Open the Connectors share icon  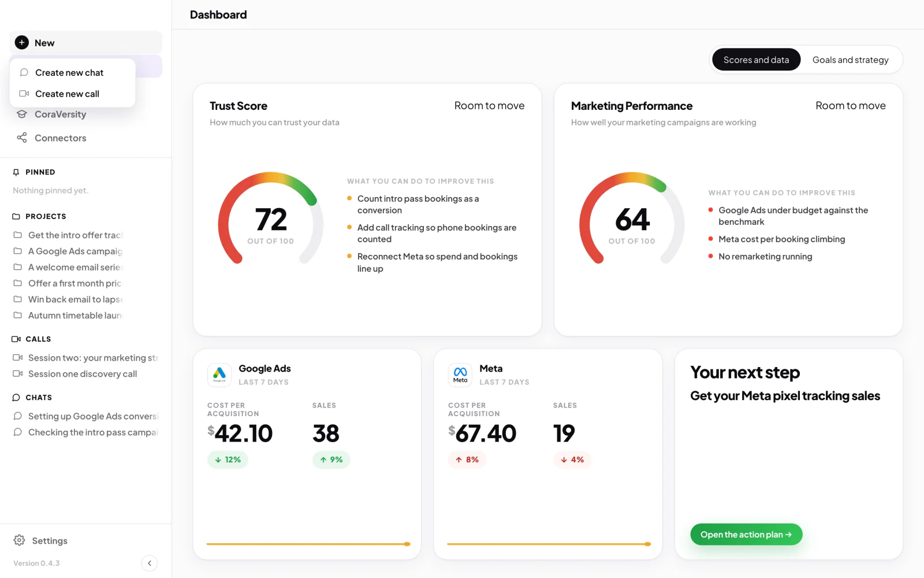tap(22, 138)
